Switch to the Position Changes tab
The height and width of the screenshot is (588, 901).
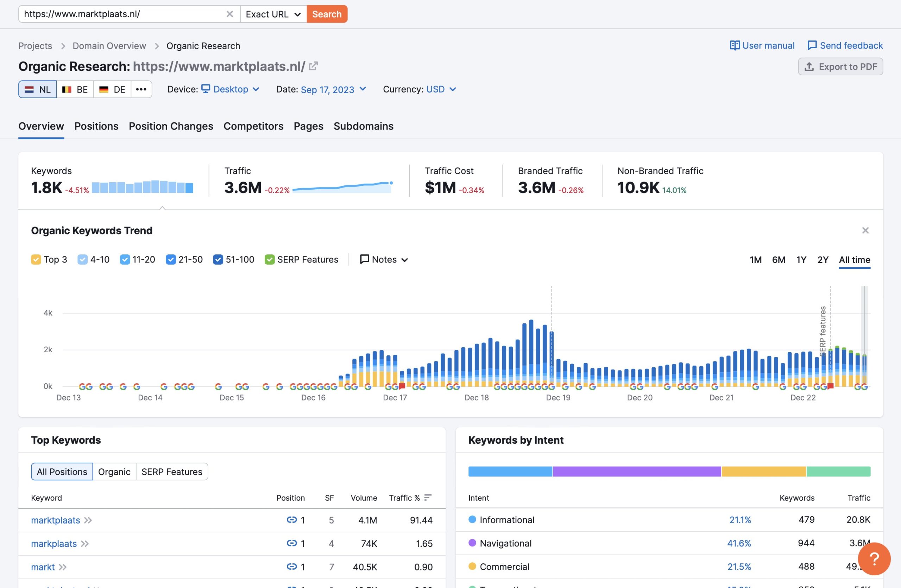[x=171, y=126]
